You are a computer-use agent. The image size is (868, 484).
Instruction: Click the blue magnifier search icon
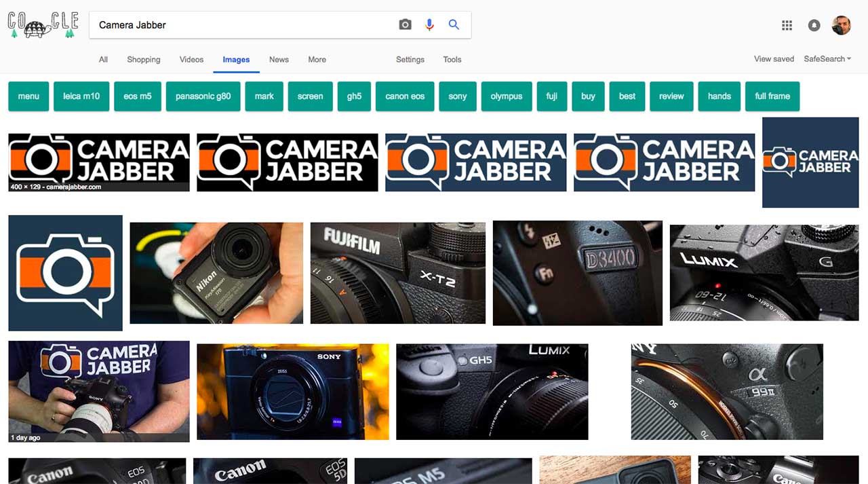pyautogui.click(x=454, y=25)
